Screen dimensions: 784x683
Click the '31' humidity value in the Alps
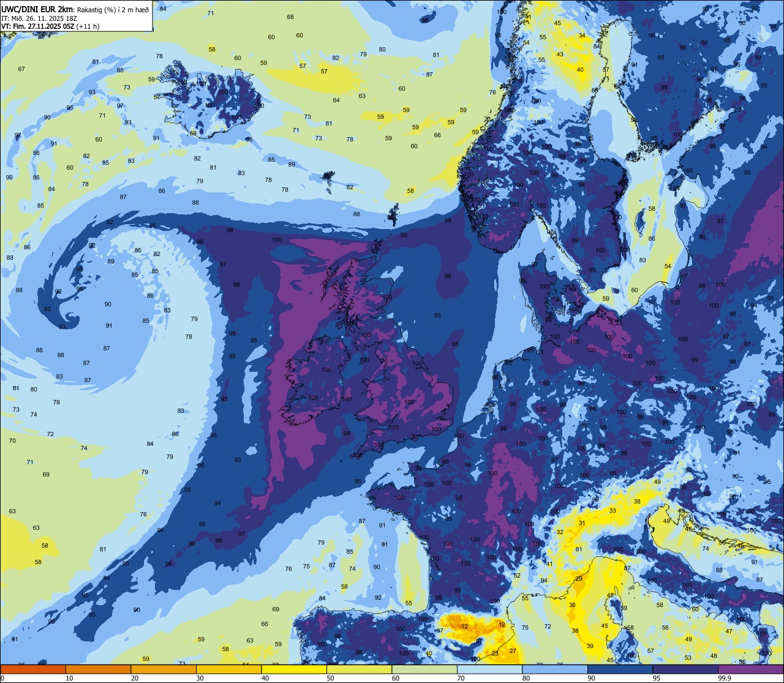pos(582,523)
